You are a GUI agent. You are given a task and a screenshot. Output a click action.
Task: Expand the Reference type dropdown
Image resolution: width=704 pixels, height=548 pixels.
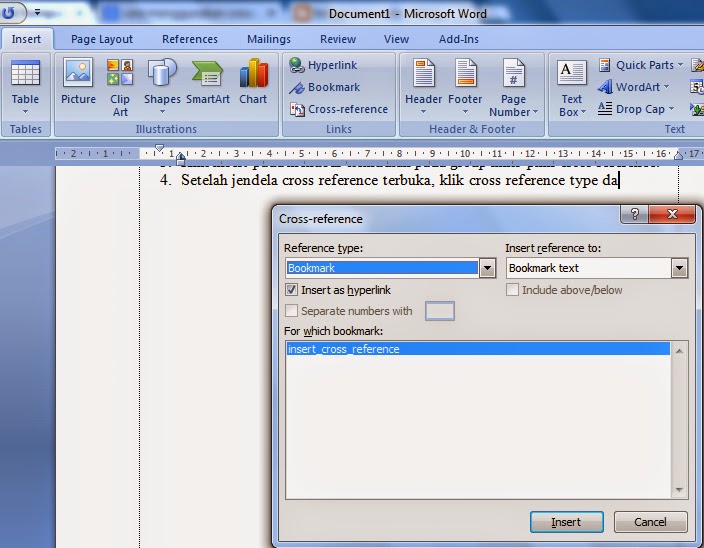click(487, 268)
